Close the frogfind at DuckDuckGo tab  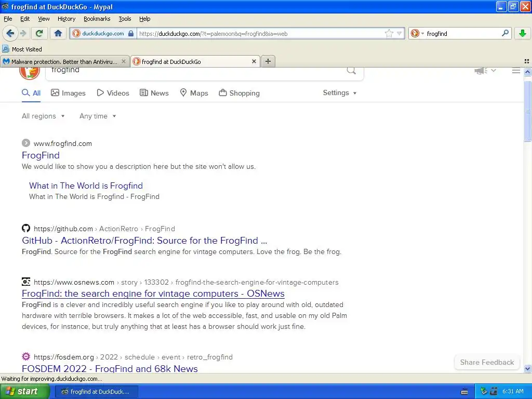[254, 61]
